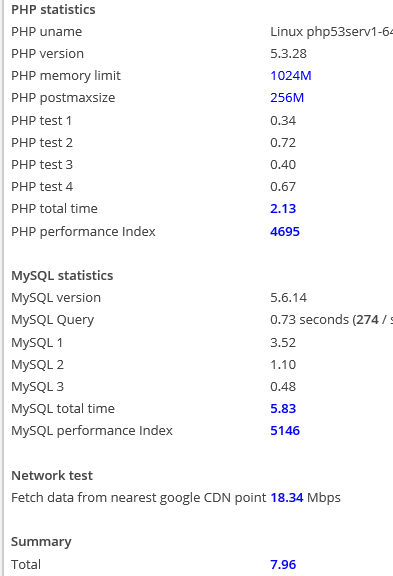This screenshot has height=576, width=393.
Task: Click the Fetch data from nearest google CDN label
Action: point(138,498)
